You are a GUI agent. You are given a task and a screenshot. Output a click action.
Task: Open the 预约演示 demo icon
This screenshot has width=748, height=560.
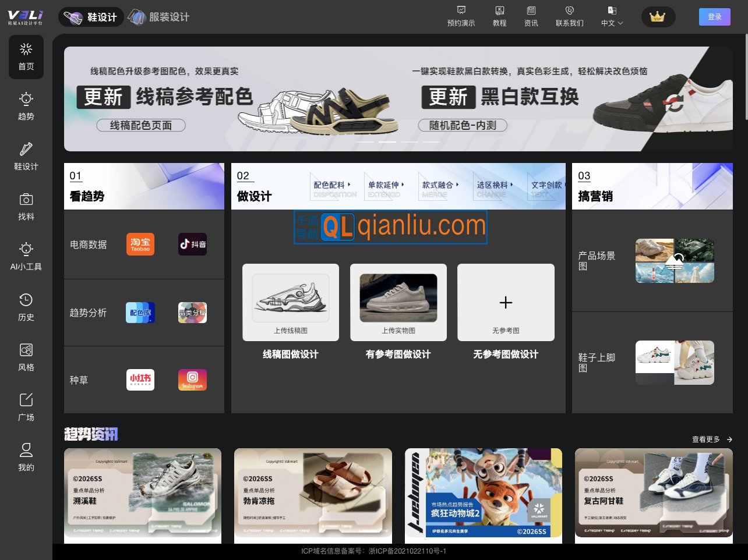pyautogui.click(x=461, y=17)
